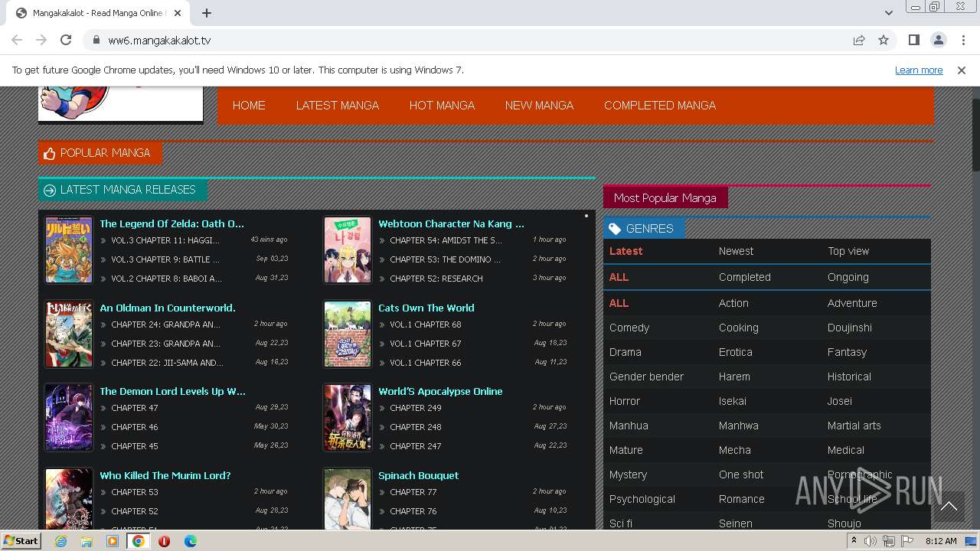Click the share page icon
This screenshot has width=980, height=551.
(x=859, y=40)
